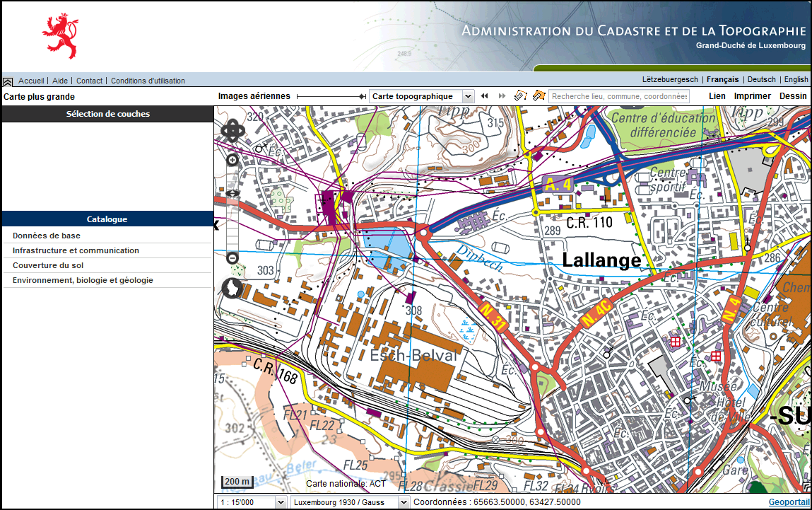The image size is (812, 510).
Task: Open the Carte topographique dropdown
Action: tap(421, 96)
